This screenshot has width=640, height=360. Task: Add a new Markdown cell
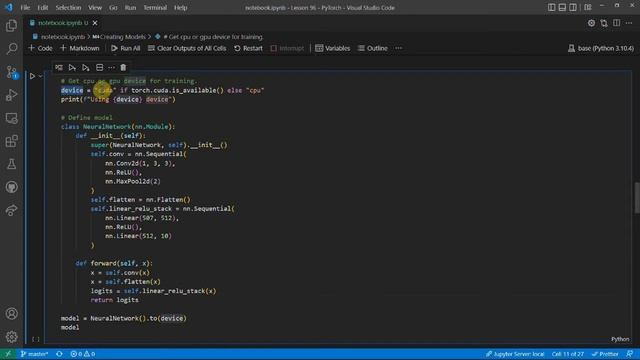[80, 48]
